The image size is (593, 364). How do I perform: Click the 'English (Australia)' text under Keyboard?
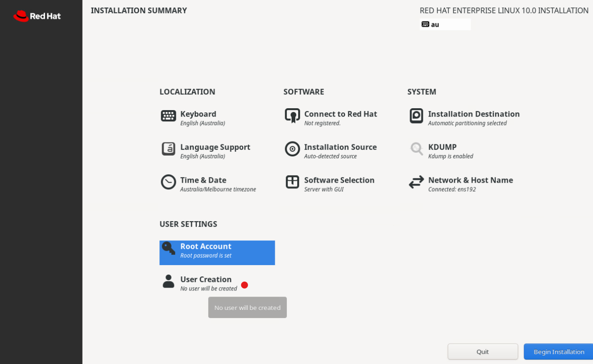[203, 123]
